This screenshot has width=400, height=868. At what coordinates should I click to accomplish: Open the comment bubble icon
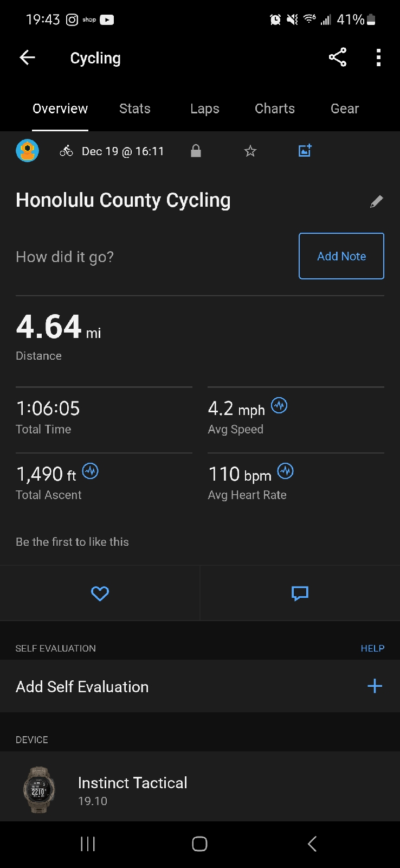point(300,593)
